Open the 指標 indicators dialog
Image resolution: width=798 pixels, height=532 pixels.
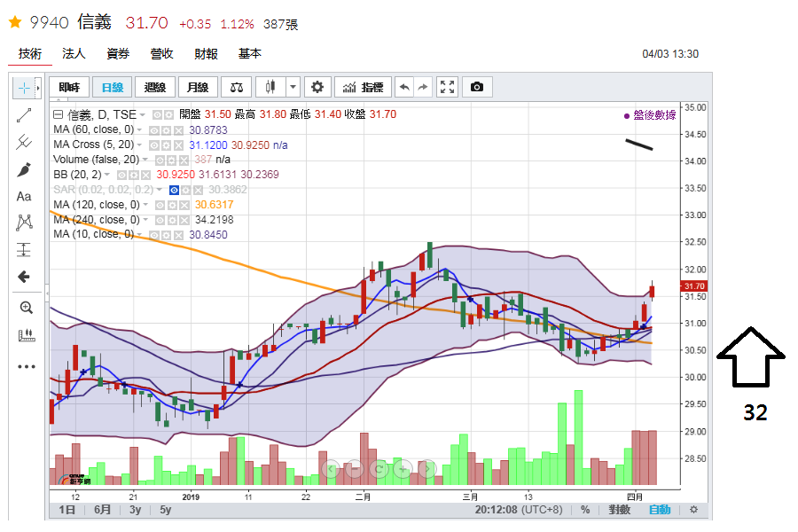coord(363,88)
